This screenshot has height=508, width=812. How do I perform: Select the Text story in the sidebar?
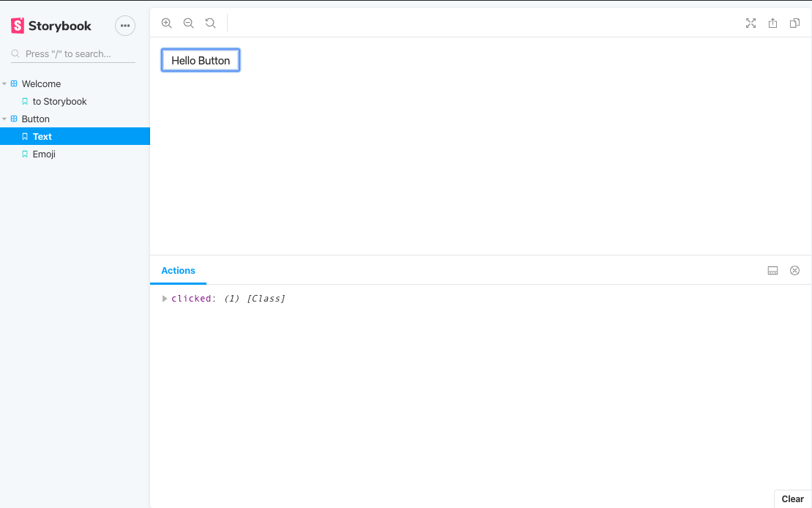pos(42,137)
